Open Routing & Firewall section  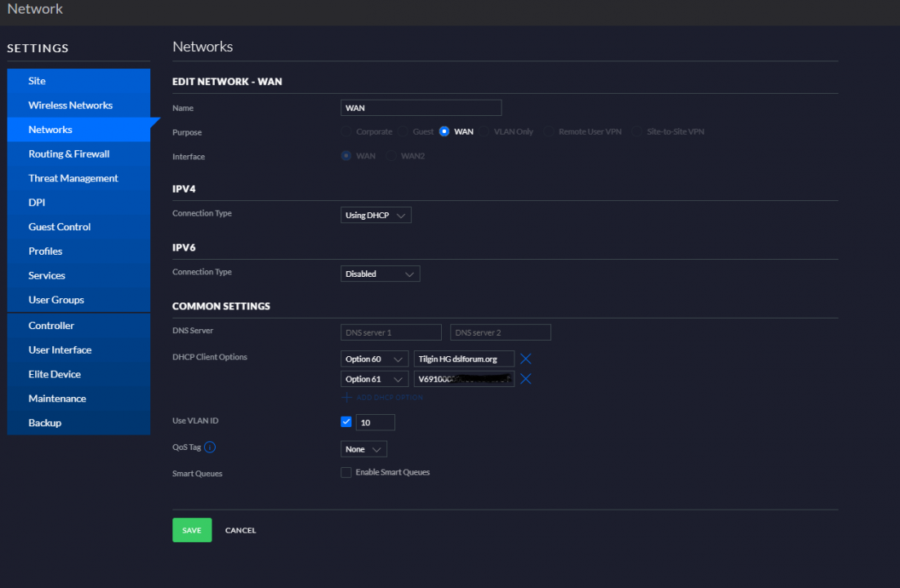pyautogui.click(x=69, y=154)
